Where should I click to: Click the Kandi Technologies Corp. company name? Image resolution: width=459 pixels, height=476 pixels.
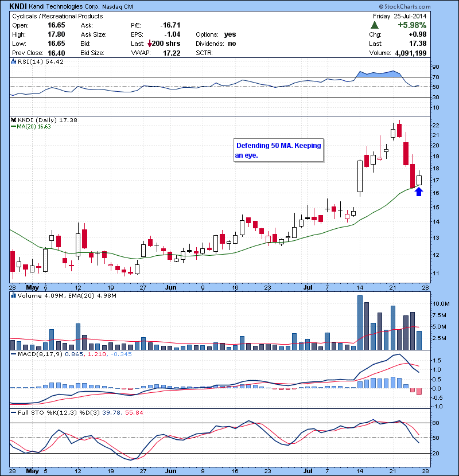[64, 6]
